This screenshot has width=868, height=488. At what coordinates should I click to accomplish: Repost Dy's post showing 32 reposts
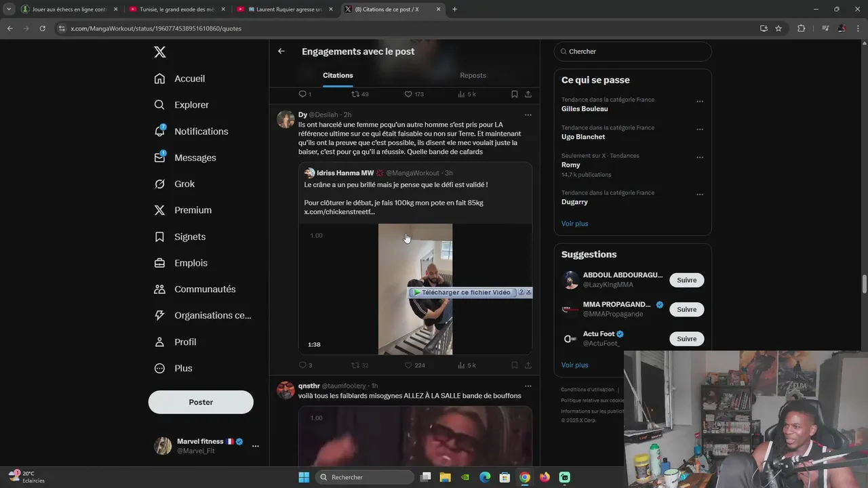[359, 365]
